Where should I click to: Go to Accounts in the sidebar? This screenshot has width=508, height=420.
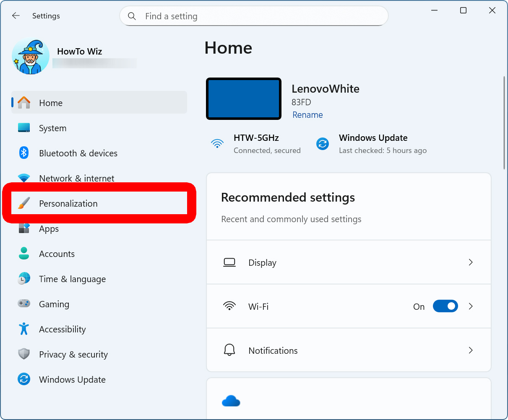point(57,254)
